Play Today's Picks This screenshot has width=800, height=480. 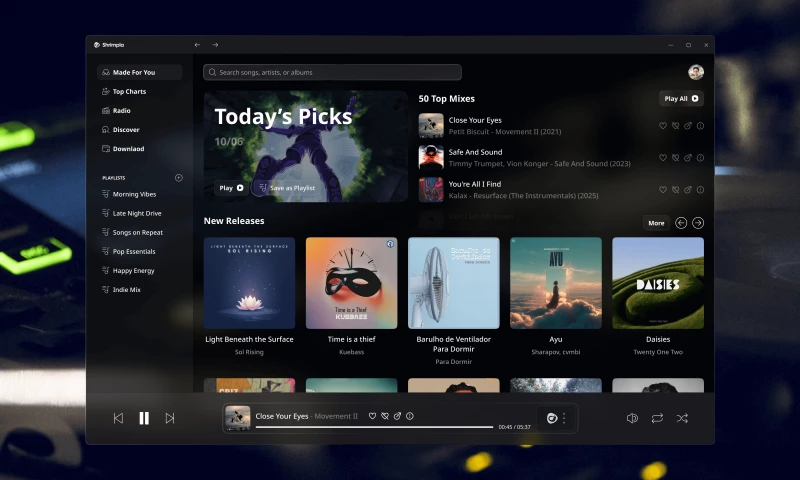(232, 188)
